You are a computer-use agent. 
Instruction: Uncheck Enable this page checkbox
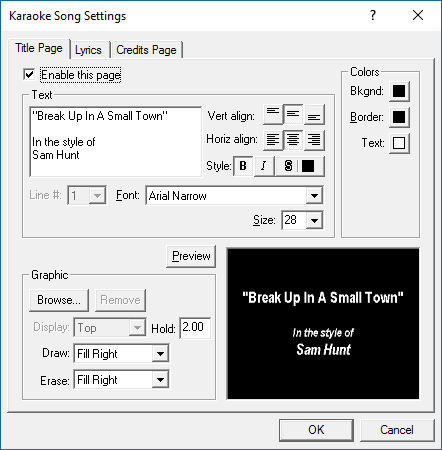(x=29, y=74)
